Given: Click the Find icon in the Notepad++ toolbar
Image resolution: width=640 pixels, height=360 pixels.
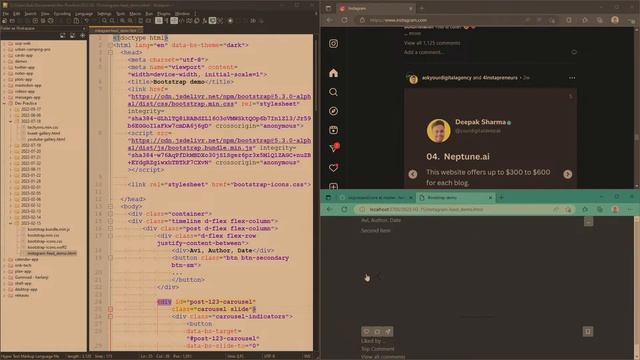Looking at the screenshot, I should click(104, 21).
